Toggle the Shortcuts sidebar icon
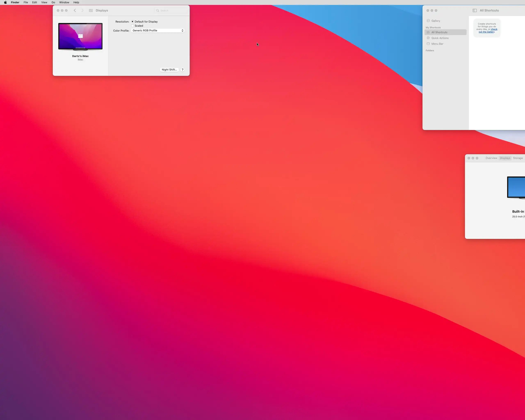 [475, 10]
